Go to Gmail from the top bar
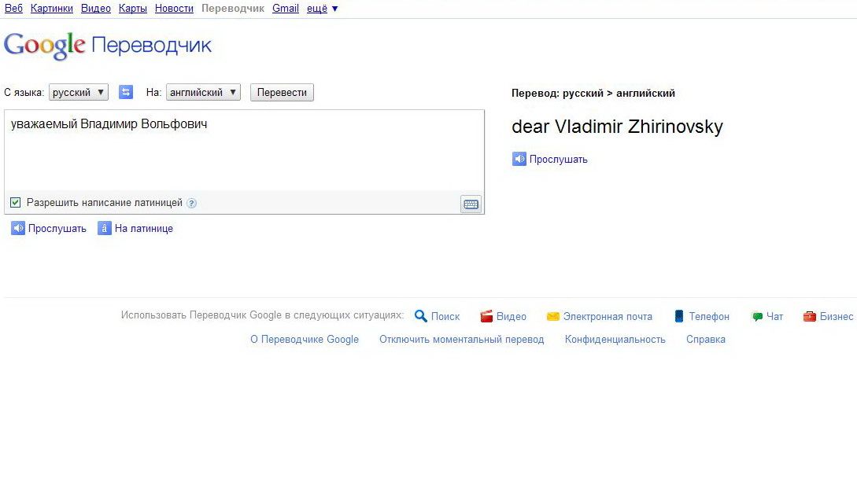This screenshot has width=857, height=504. (x=286, y=9)
